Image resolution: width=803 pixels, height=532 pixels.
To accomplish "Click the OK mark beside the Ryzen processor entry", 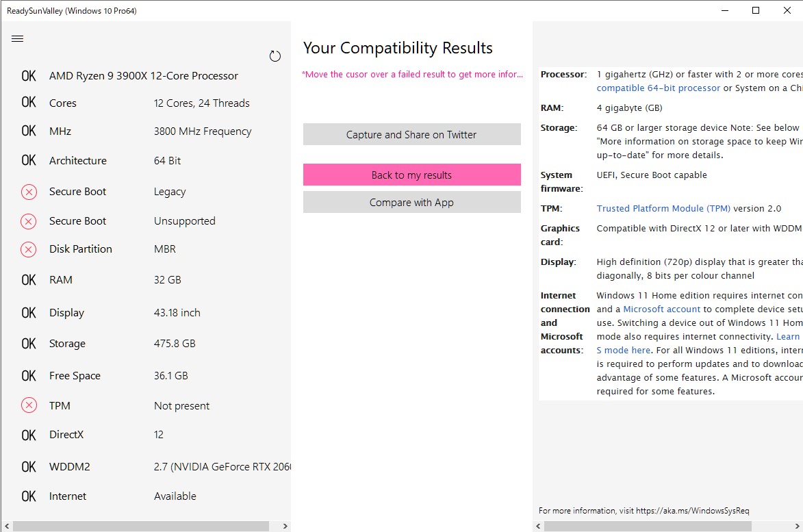I will coord(29,75).
